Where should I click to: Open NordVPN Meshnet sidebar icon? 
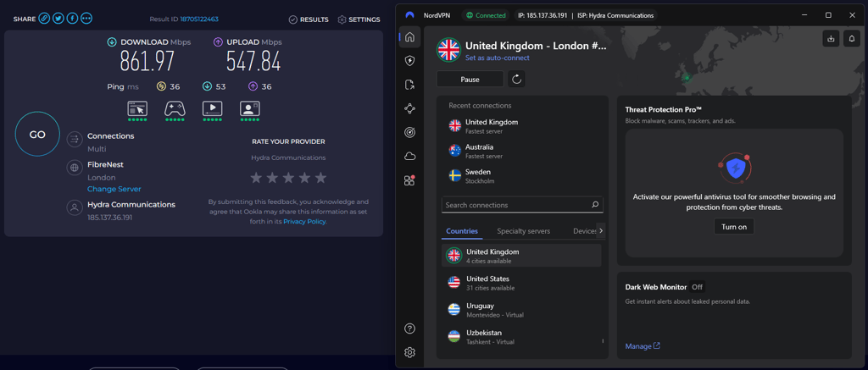click(409, 109)
